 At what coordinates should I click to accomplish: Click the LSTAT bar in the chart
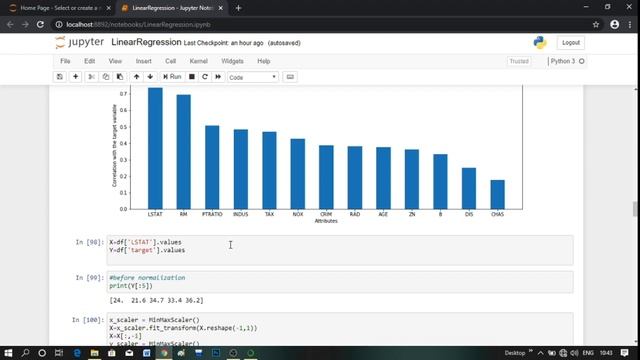pos(155,148)
